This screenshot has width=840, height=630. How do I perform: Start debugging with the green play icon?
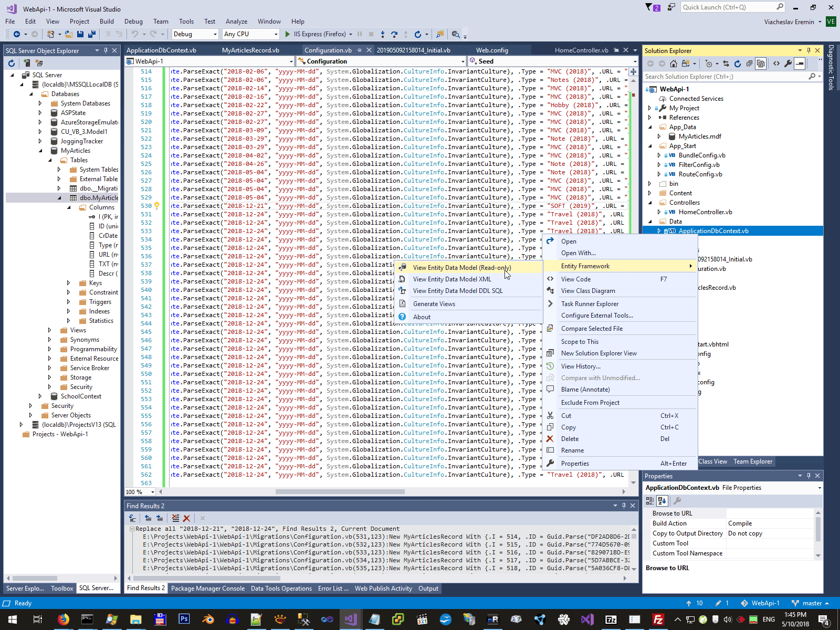point(287,34)
